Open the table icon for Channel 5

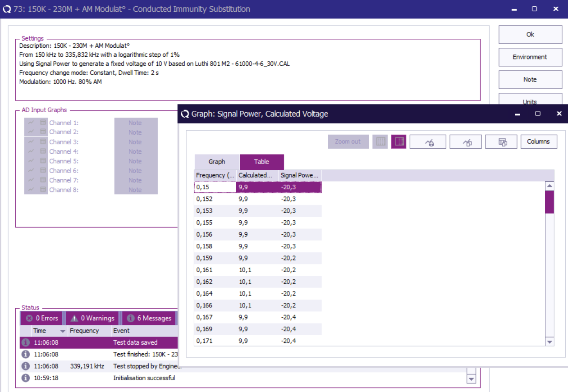[43, 161]
